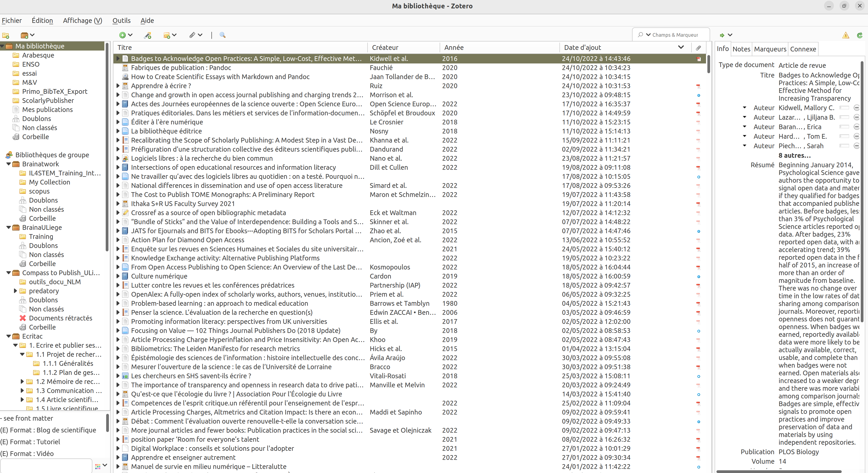The width and height of the screenshot is (868, 473).
Task: Switch to the Marqueurs tab
Action: coord(770,49)
